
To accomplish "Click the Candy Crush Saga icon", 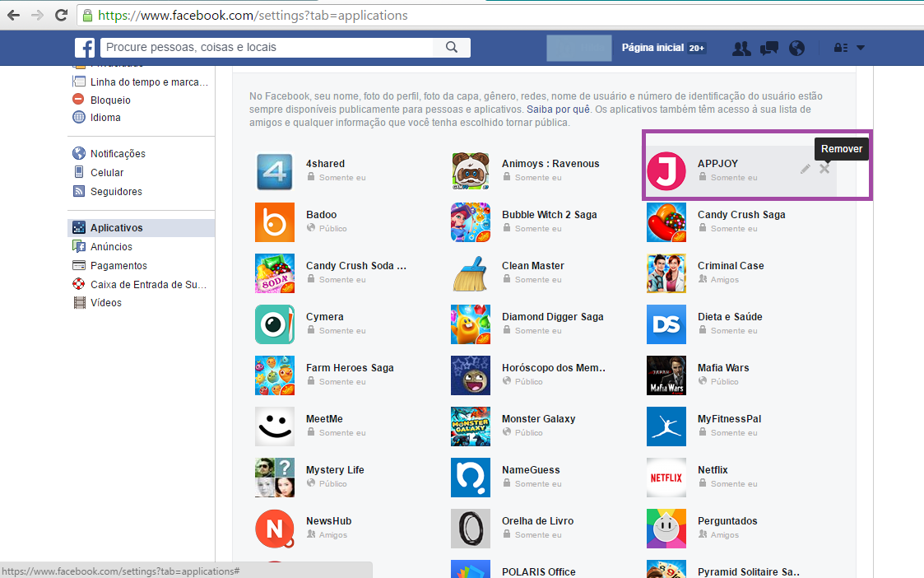I will pos(666,222).
